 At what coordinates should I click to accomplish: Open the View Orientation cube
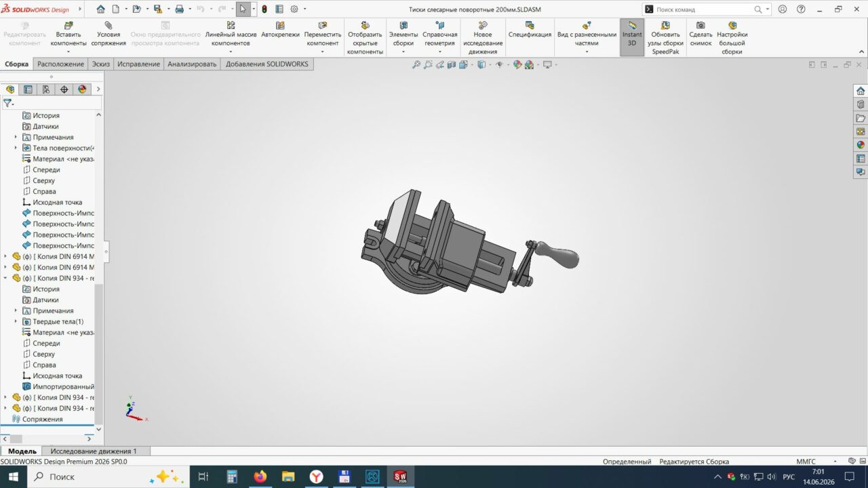tap(464, 64)
